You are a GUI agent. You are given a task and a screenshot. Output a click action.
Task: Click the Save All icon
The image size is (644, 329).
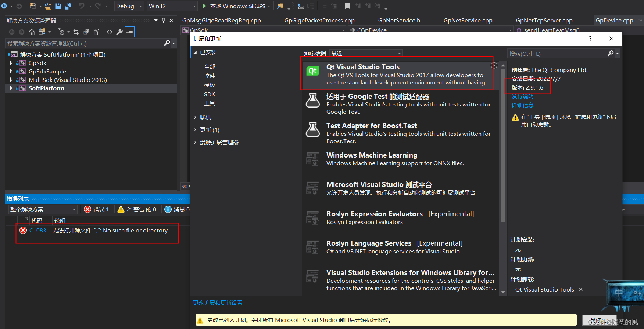(x=68, y=6)
